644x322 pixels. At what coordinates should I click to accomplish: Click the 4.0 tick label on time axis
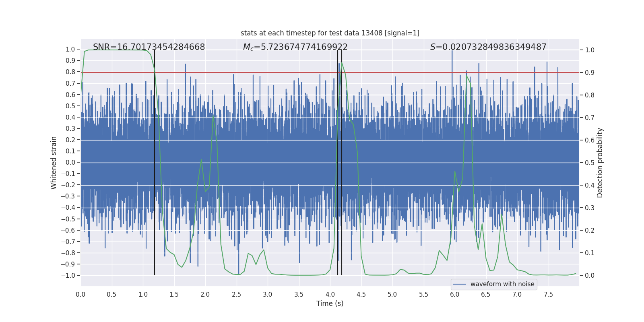point(330,294)
